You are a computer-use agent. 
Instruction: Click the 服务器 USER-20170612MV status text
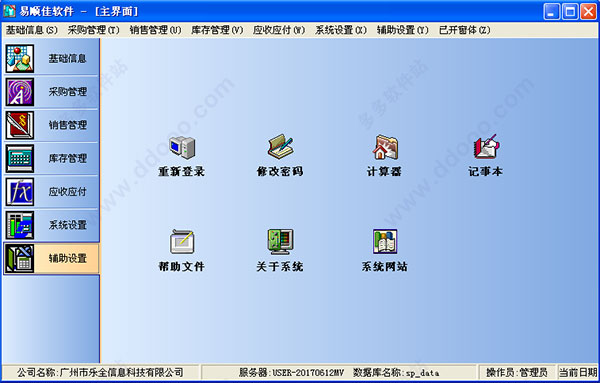(292, 372)
